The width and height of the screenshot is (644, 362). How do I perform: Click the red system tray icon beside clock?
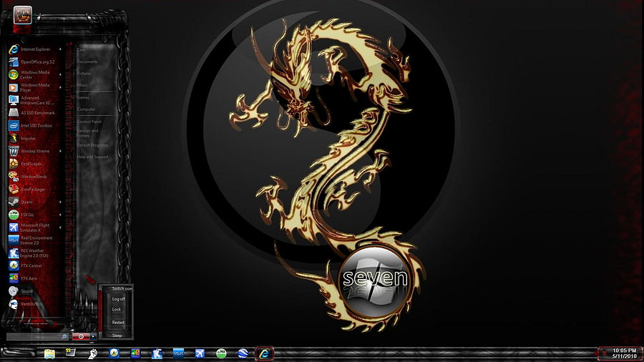coord(604,353)
